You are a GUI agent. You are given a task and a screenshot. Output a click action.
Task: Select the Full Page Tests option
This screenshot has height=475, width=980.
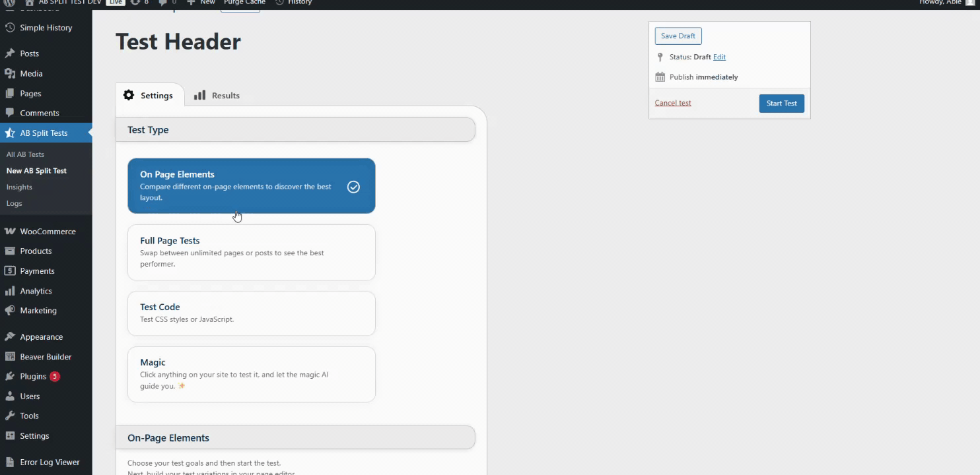pyautogui.click(x=252, y=253)
